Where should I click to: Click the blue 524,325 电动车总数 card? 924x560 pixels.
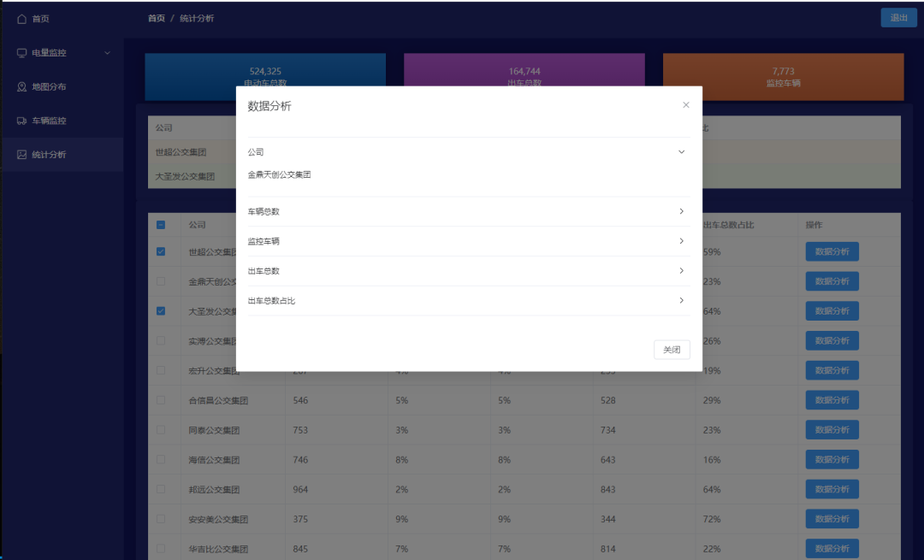tap(265, 77)
